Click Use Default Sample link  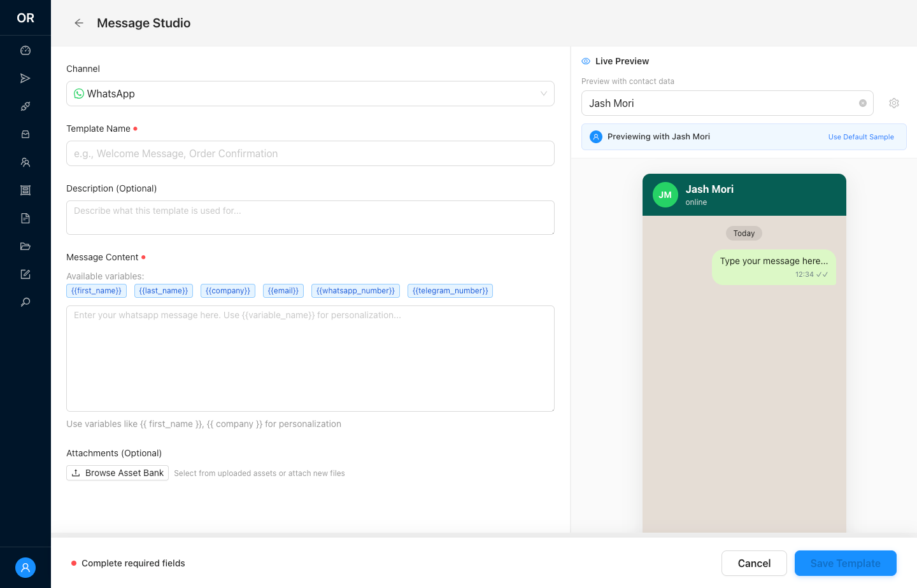coord(861,136)
